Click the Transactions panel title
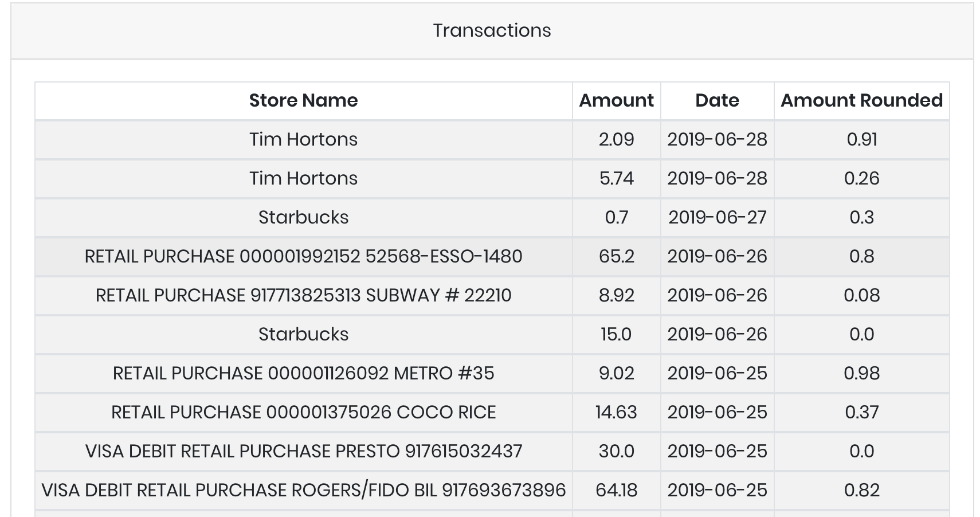980x517 pixels. pos(492,30)
